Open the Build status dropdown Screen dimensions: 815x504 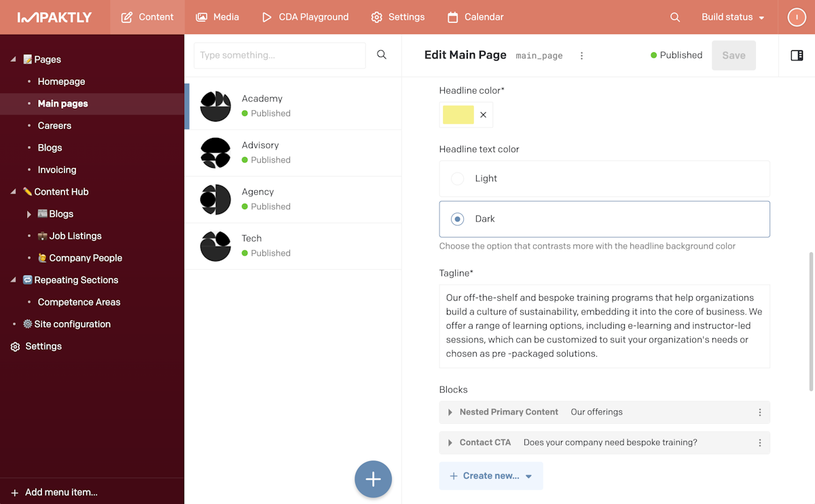coord(733,17)
